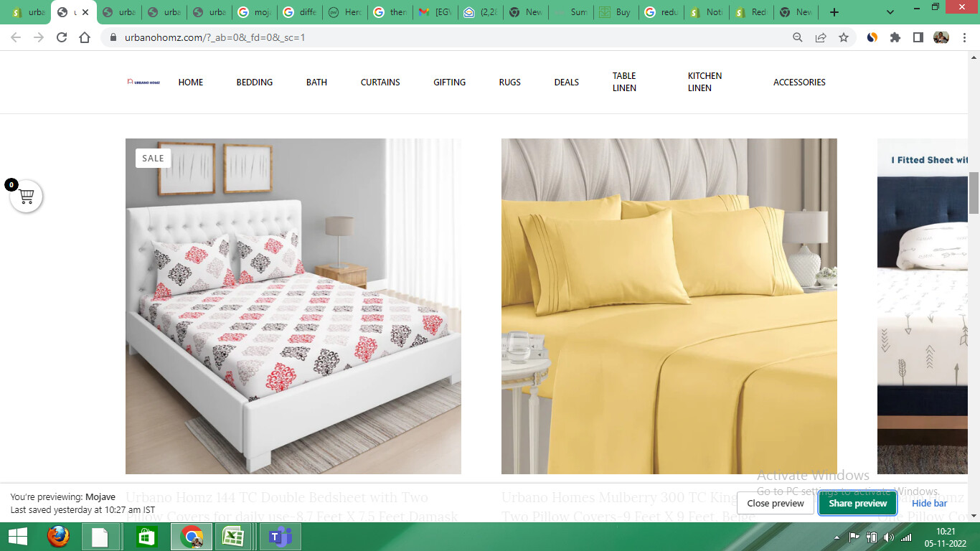980x551 pixels.
Task: Switch to the '(2,2' tab
Action: pos(479,12)
